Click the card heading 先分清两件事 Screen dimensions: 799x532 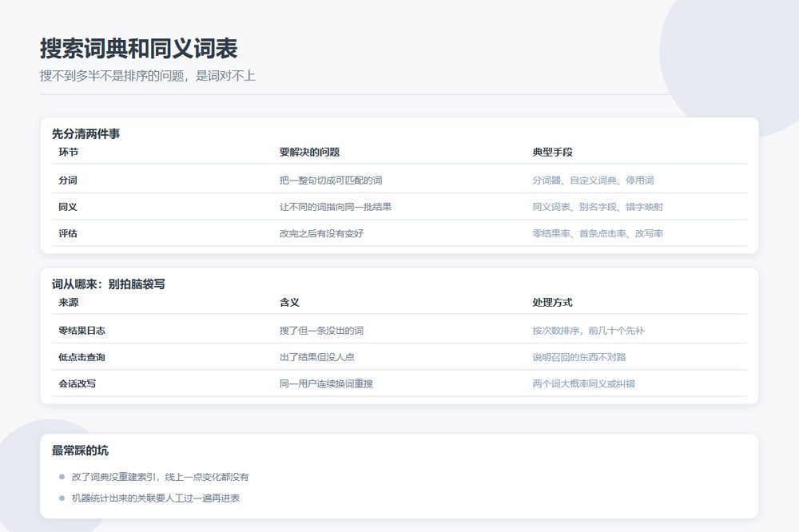click(x=85, y=134)
